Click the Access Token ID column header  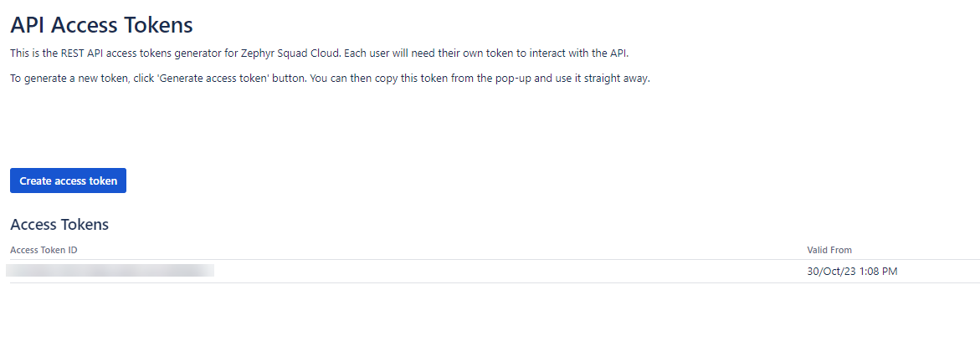pos(44,250)
